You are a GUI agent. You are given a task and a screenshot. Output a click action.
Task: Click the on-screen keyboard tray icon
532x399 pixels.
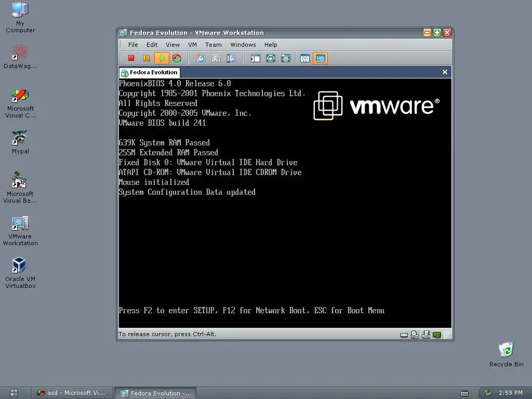[464, 393]
